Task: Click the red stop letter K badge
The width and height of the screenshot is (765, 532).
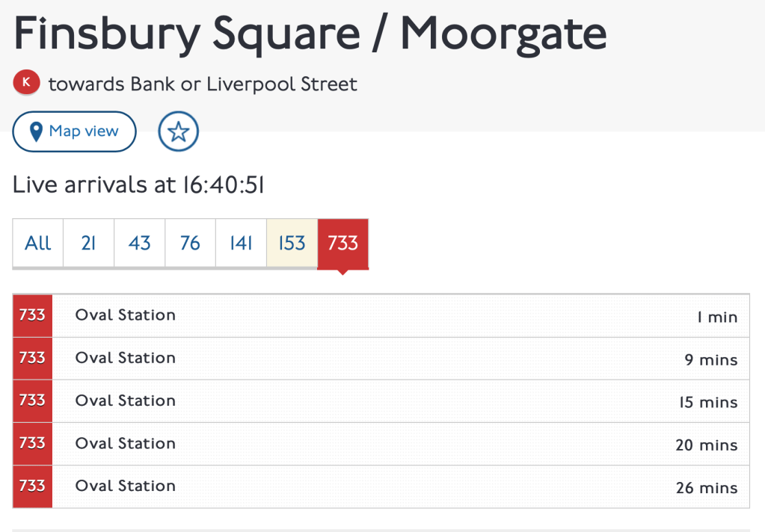Action: coord(26,83)
